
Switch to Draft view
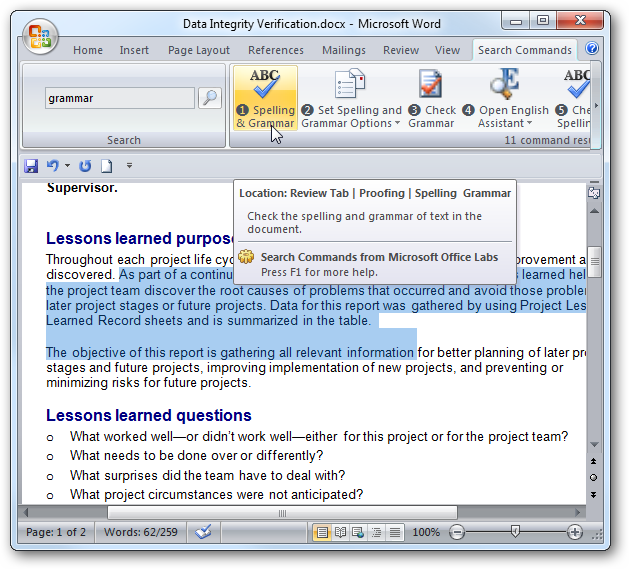(x=395, y=532)
